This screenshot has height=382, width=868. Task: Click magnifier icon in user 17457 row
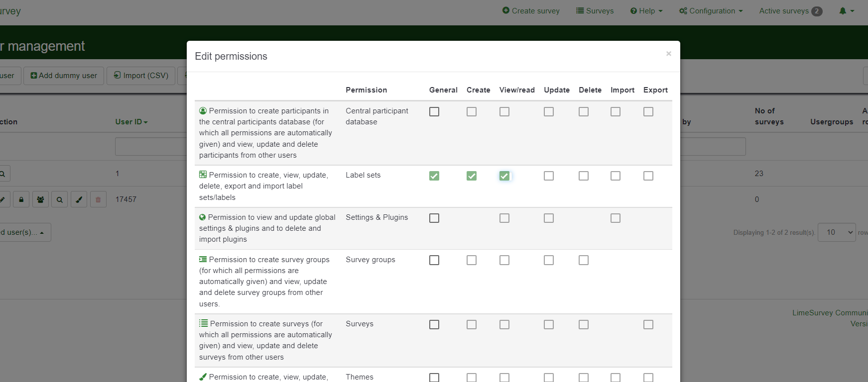point(60,199)
